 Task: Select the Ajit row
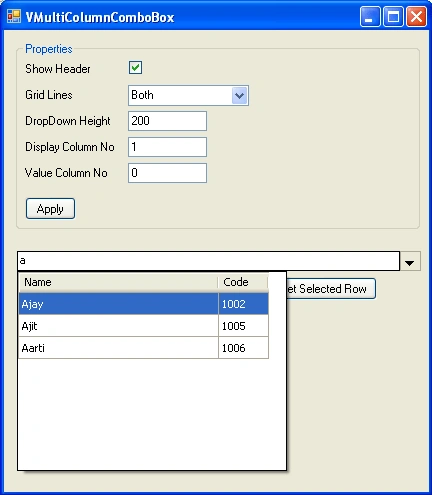pyautogui.click(x=144, y=326)
